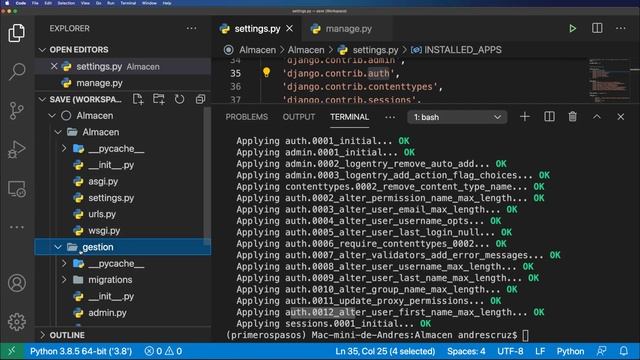
Task: Open Explorer Views and More Actions menu
Action: point(191,28)
